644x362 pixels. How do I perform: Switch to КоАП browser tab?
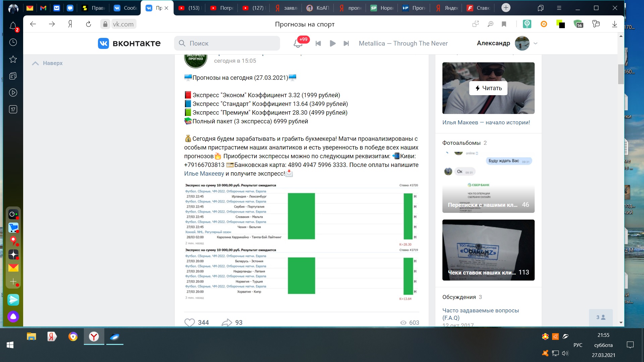(318, 8)
